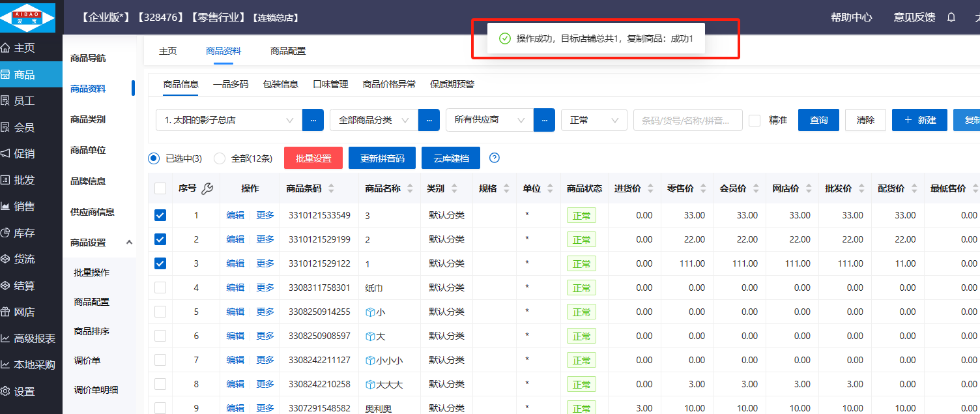Sort the table by 商品条码 column arrows
Screen dimensions: 980x414
[331, 188]
